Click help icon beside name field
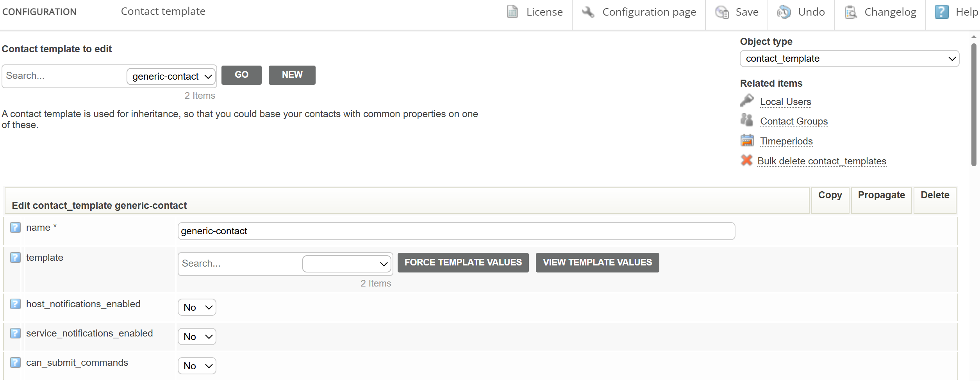Screen dimensions: 980x381 15,227
